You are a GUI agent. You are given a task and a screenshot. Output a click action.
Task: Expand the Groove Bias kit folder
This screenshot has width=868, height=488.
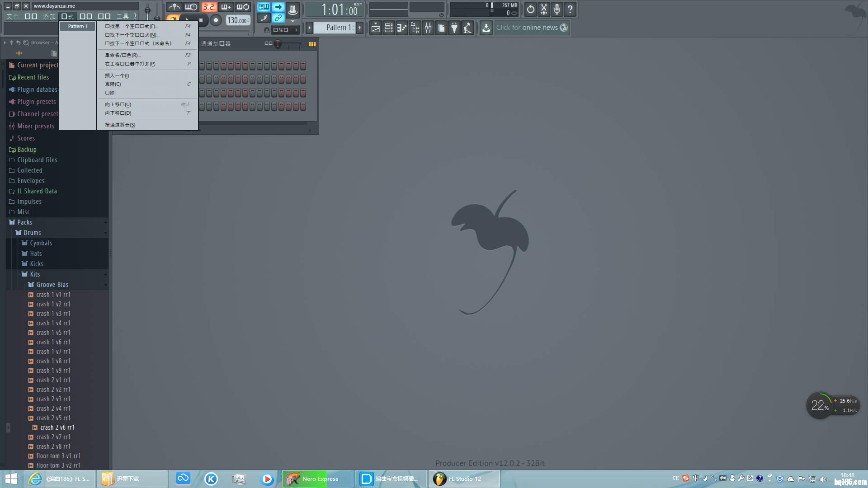point(52,284)
